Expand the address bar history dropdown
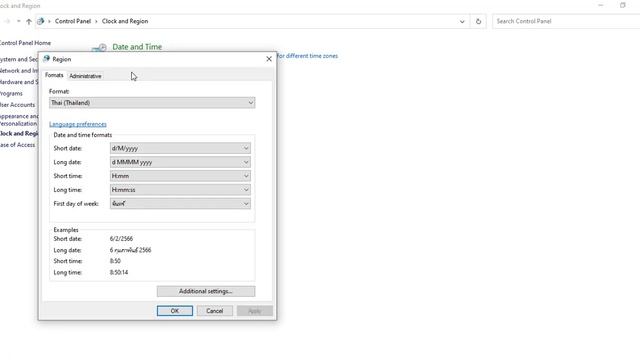640x360 pixels. (x=462, y=21)
